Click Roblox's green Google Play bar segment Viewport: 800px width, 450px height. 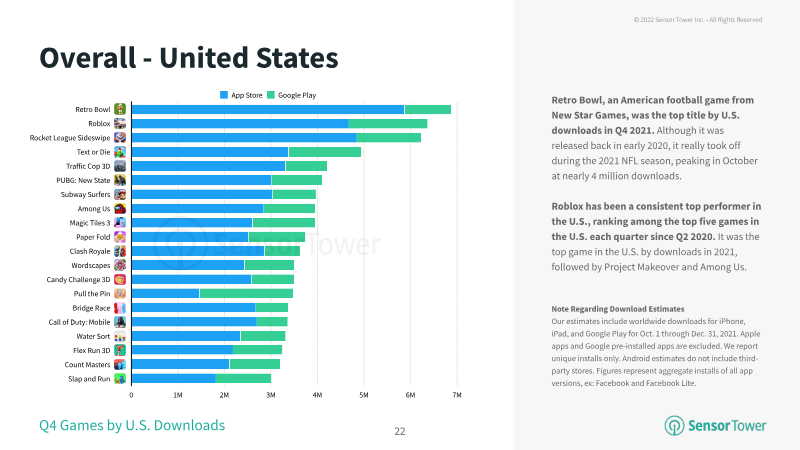pos(388,123)
